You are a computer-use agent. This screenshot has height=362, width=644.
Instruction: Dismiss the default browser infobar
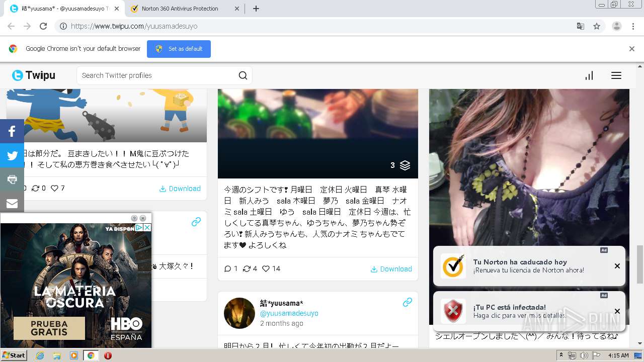tap(632, 49)
